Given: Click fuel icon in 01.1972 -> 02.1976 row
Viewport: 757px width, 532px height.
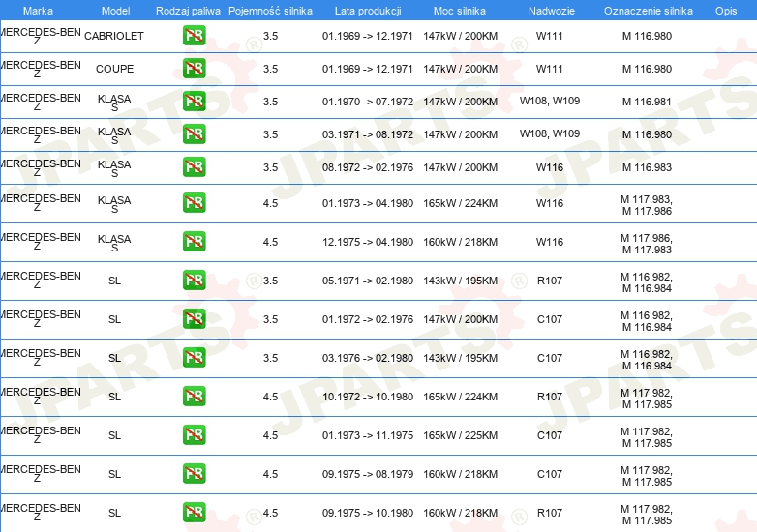Looking at the screenshot, I should (x=194, y=319).
